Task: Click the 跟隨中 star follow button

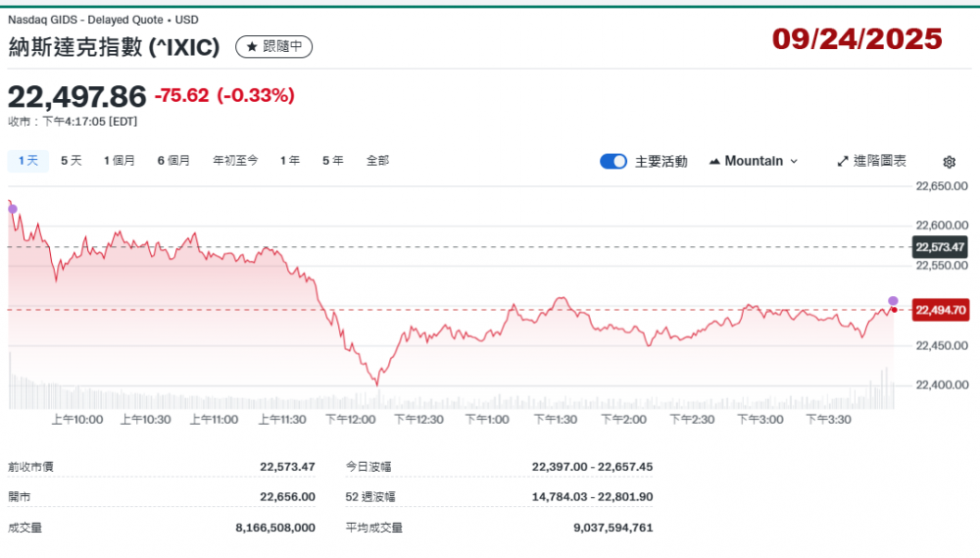Action: point(273,46)
